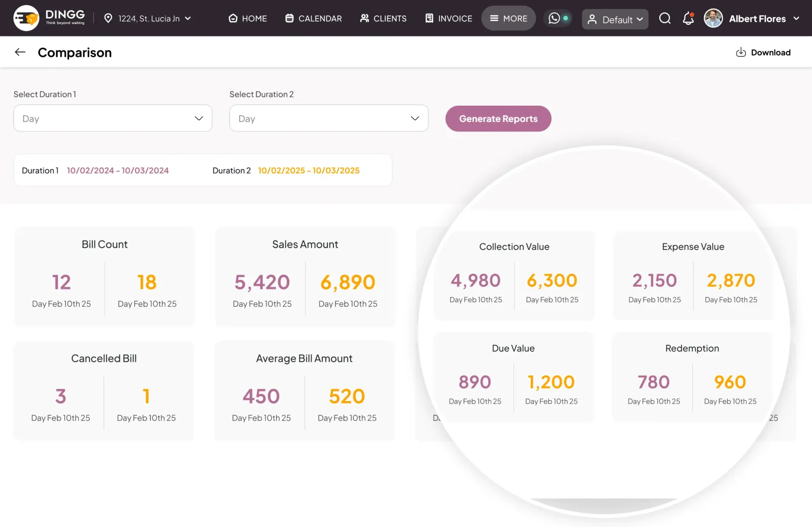The width and height of the screenshot is (812, 527).
Task: Click the location pin icon
Action: pos(108,18)
